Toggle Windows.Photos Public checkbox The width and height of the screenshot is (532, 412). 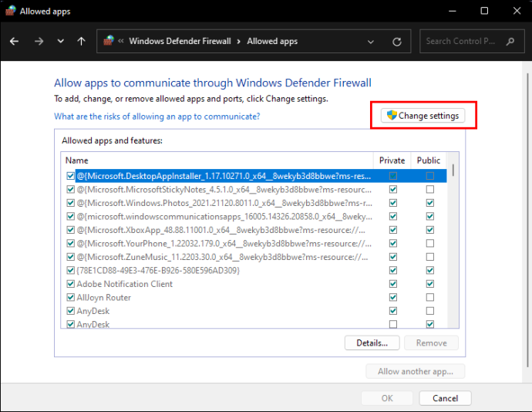pyautogui.click(x=430, y=203)
